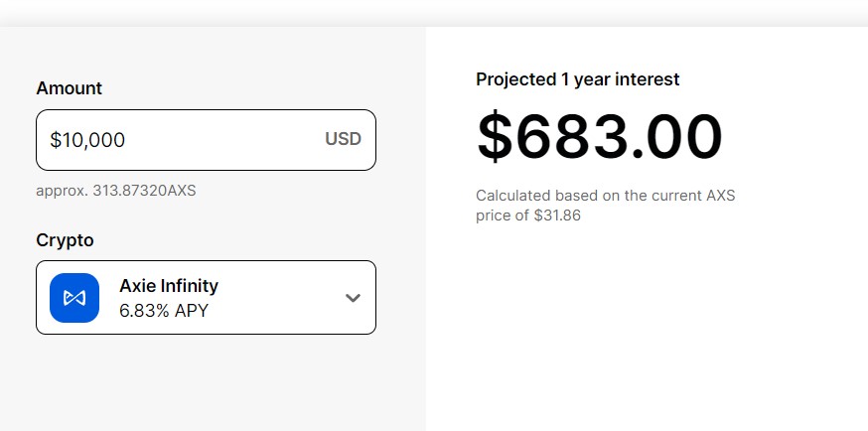Click the Amount field label
Screen dimensions: 868x431
tap(70, 88)
